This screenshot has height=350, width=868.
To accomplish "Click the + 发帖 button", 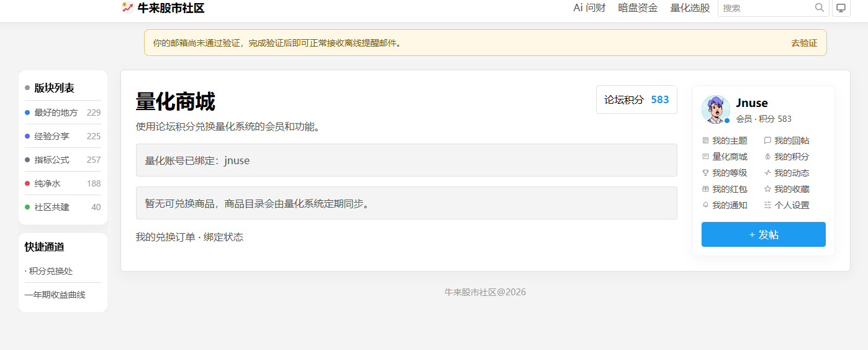I will pos(764,234).
